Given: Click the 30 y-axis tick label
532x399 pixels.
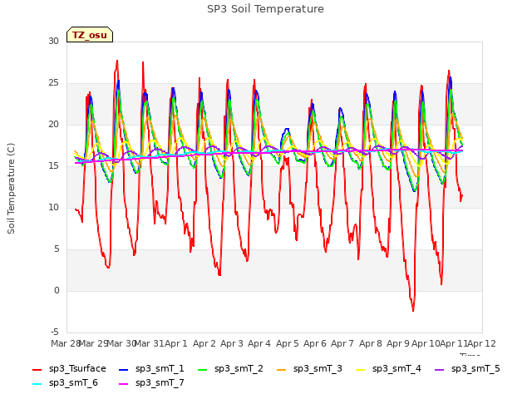Looking at the screenshot, I should pos(53,41).
